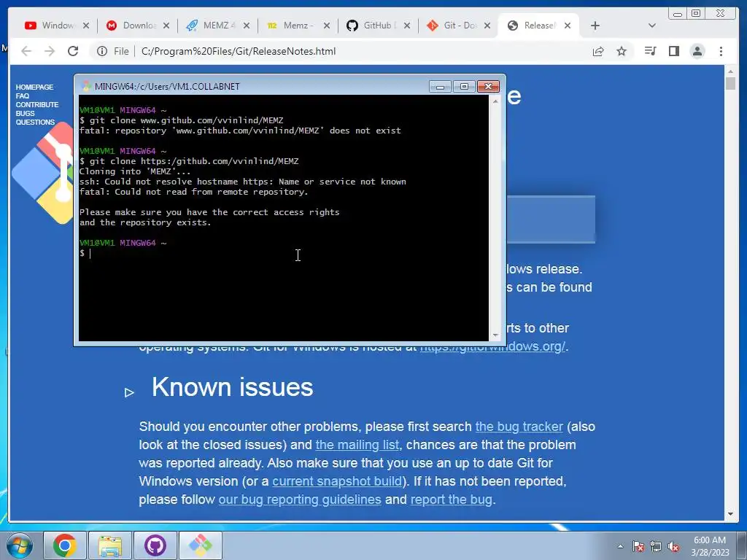This screenshot has height=560, width=747.
Task: Open BUGS link in sidebar
Action: coord(25,113)
